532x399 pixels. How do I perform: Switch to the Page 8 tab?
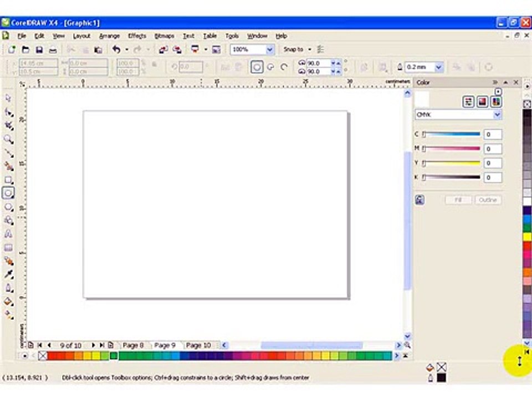click(x=134, y=345)
